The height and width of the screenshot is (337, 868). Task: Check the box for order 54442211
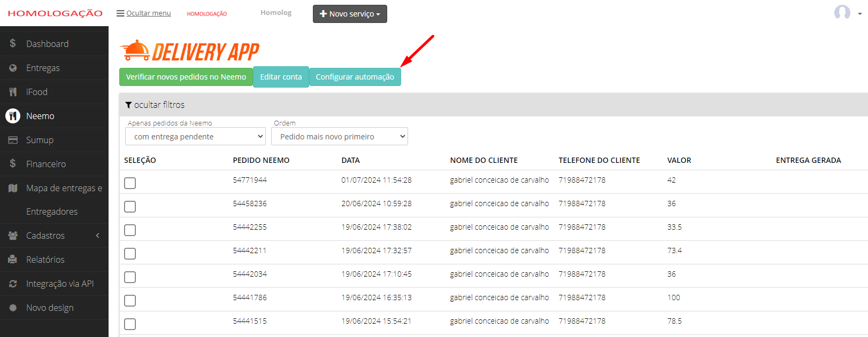tap(130, 254)
